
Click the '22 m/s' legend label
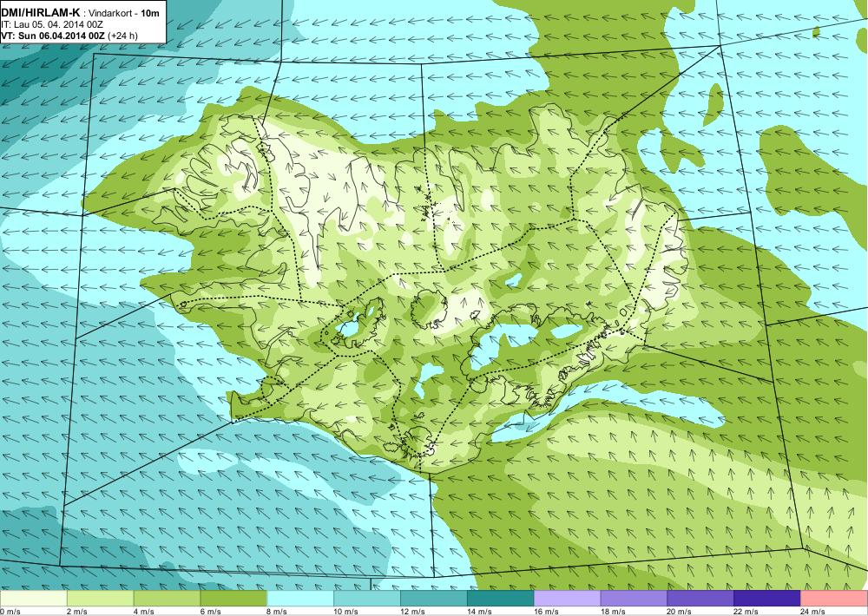(x=746, y=612)
